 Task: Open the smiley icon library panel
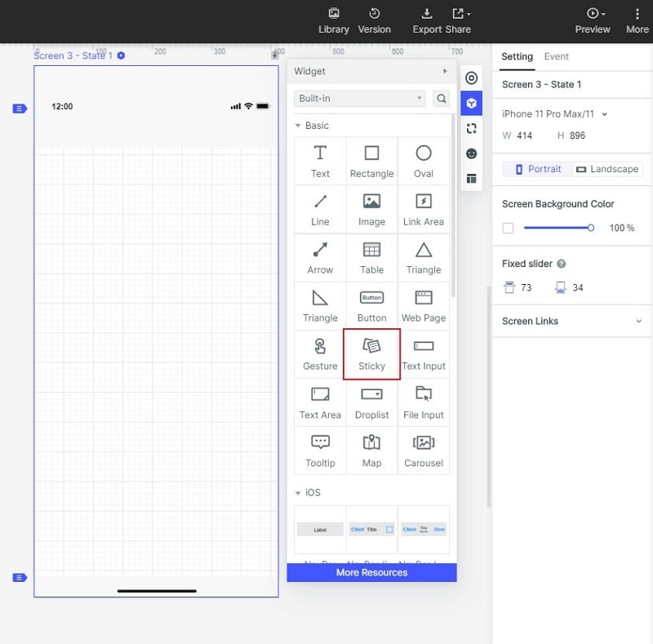pos(471,153)
